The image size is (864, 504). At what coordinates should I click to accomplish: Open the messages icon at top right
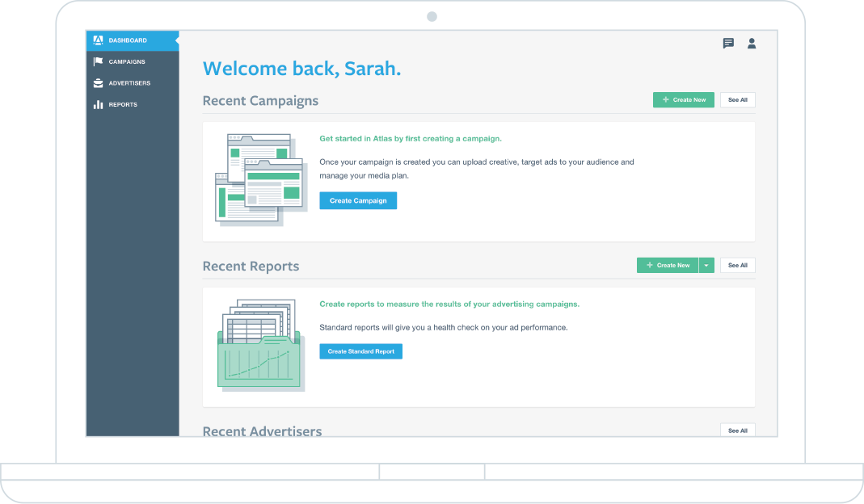coord(728,44)
